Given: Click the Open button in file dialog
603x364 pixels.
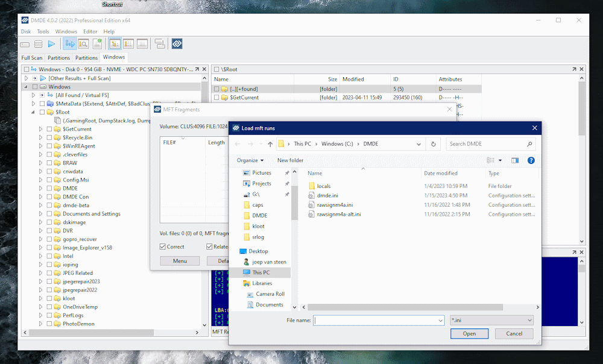Looking at the screenshot, I should (469, 334).
